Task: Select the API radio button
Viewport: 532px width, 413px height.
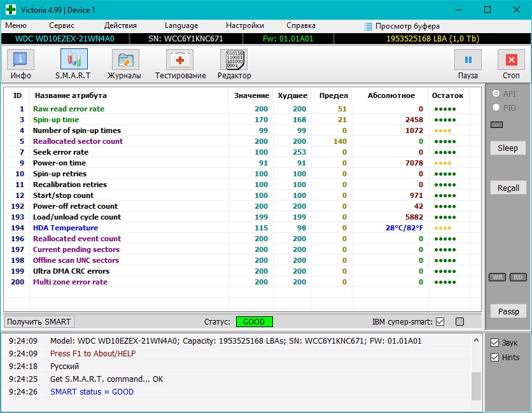Action: coord(496,94)
